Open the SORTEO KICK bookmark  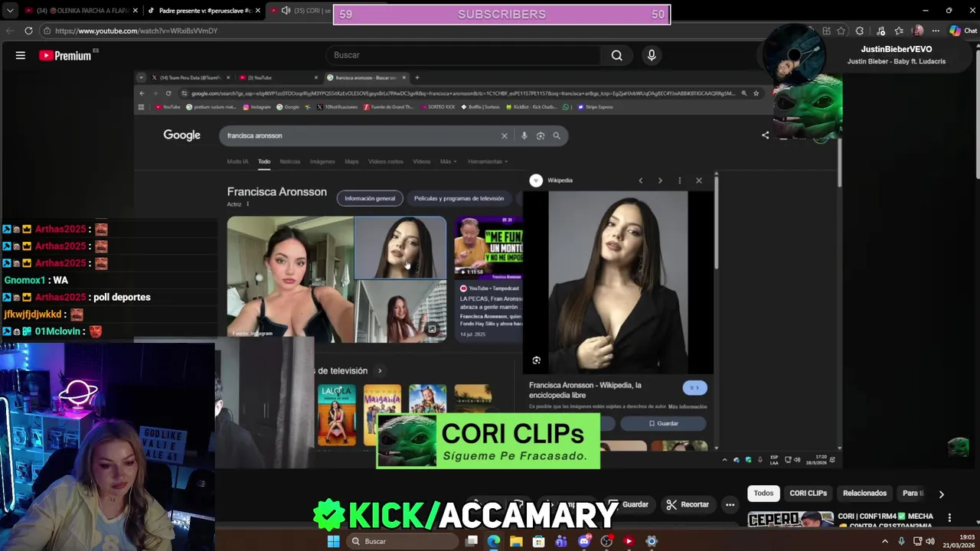pos(439,107)
